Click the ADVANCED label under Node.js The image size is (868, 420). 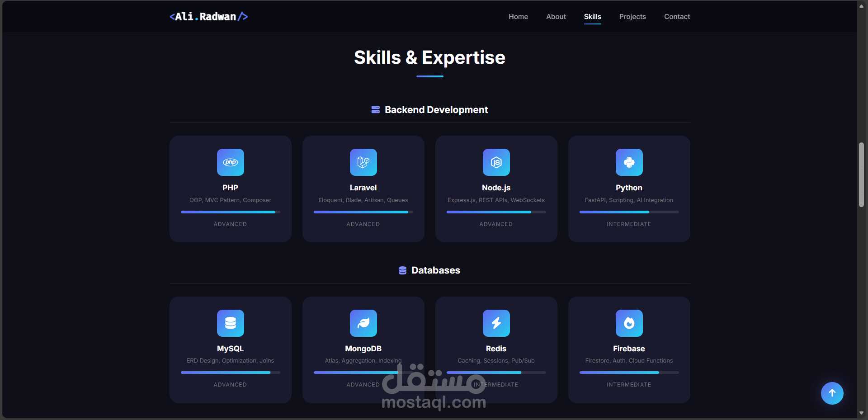click(x=496, y=224)
